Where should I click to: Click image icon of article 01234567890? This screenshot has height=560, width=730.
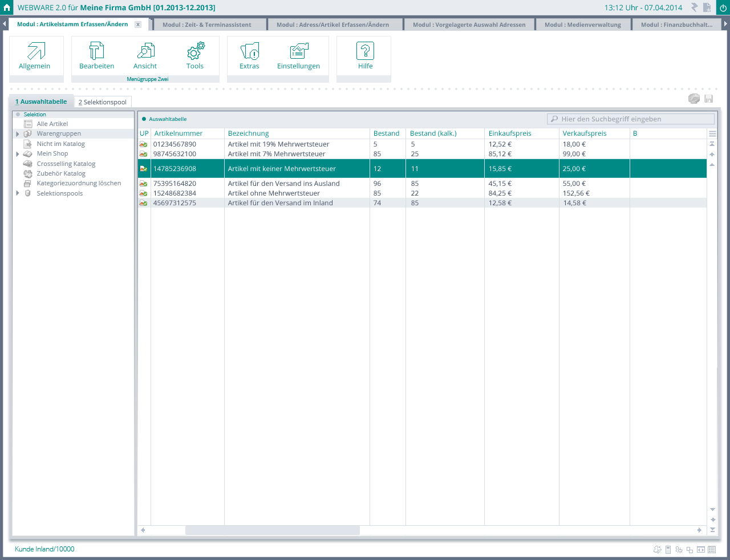click(143, 144)
